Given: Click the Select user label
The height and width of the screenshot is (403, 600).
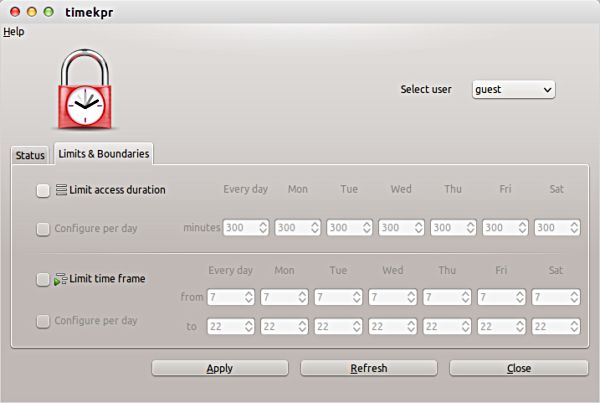Looking at the screenshot, I should [426, 90].
